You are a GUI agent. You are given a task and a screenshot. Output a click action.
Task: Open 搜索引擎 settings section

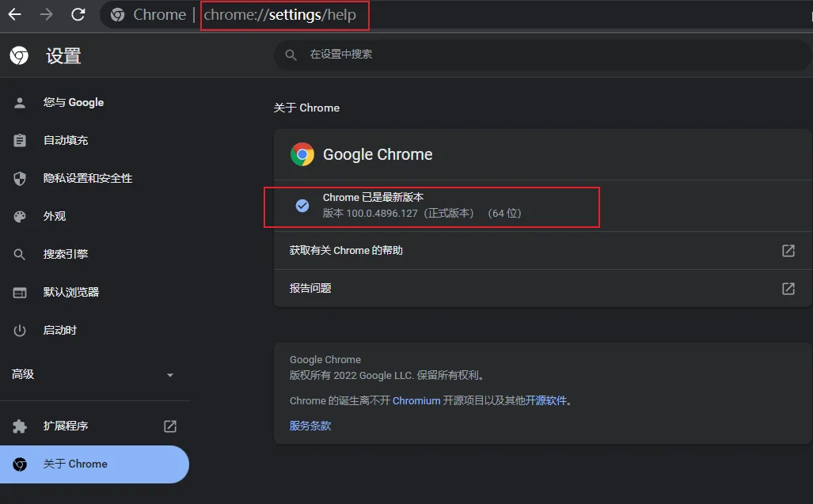click(66, 255)
